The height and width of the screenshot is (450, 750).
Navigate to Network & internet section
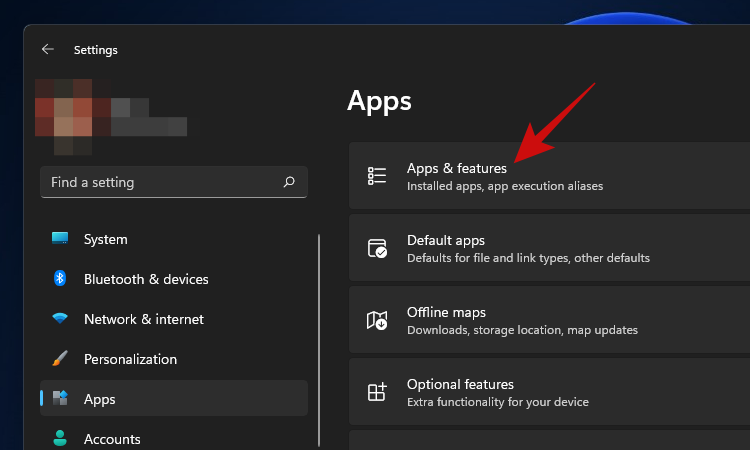(x=143, y=319)
